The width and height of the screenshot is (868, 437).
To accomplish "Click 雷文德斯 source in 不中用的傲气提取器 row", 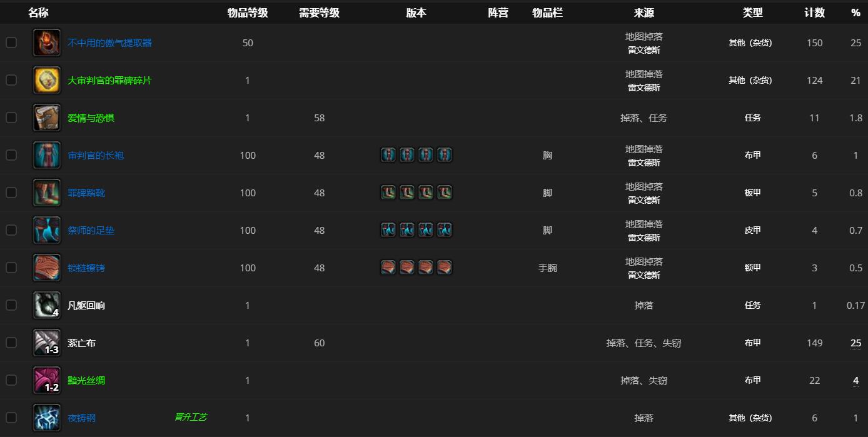I will (643, 50).
